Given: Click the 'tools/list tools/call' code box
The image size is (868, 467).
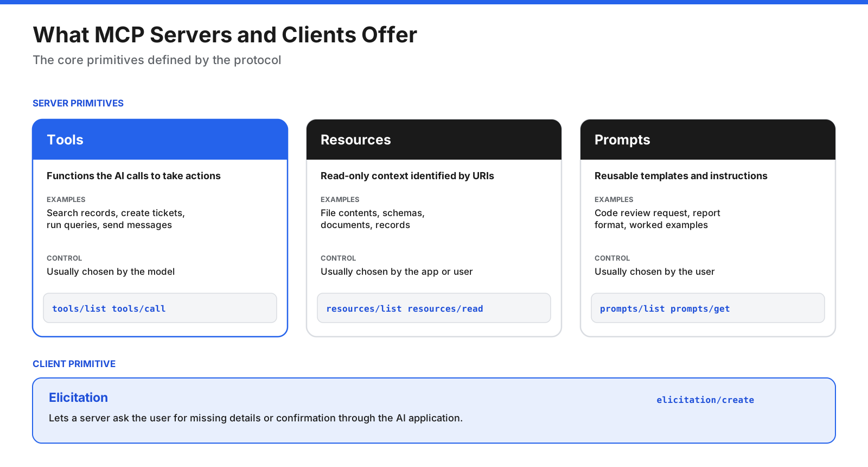Looking at the screenshot, I should click(x=160, y=308).
